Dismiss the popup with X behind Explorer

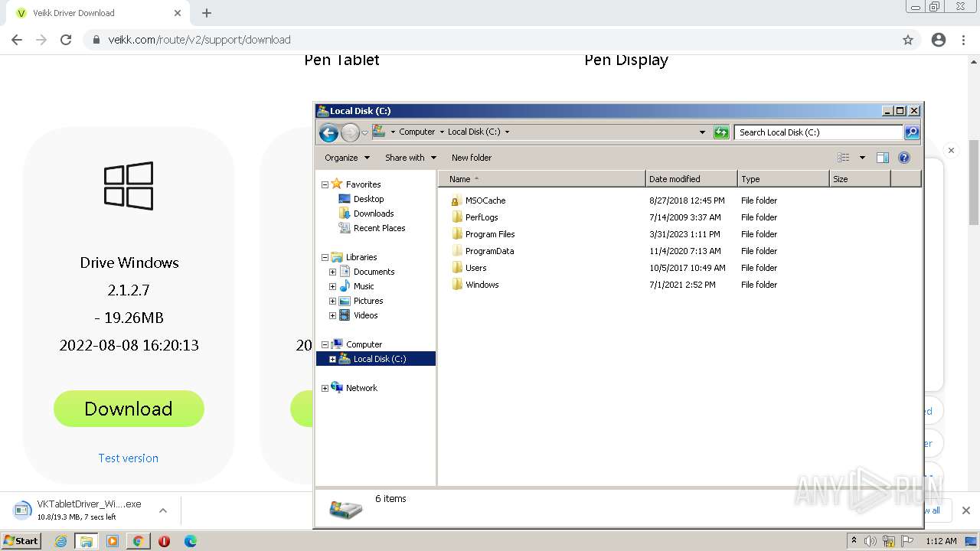951,151
